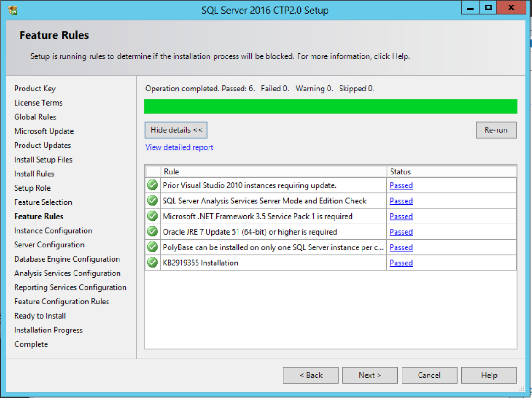Select the Feature Configuration Rules step
This screenshot has width=532, height=398.
coord(62,302)
